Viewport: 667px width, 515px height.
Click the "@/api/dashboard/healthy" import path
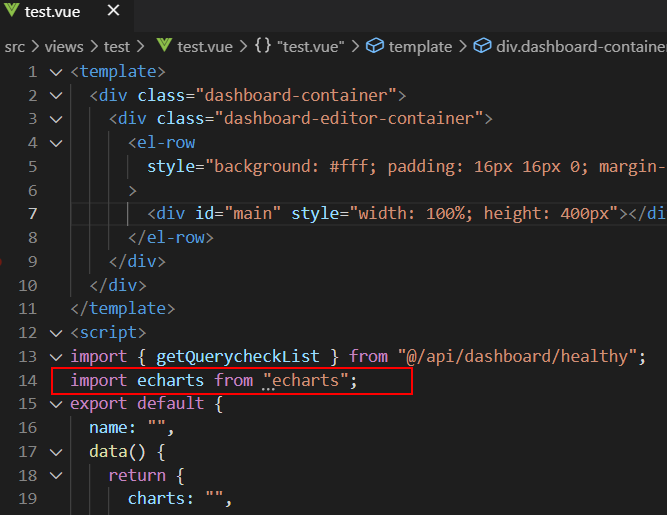click(517, 356)
